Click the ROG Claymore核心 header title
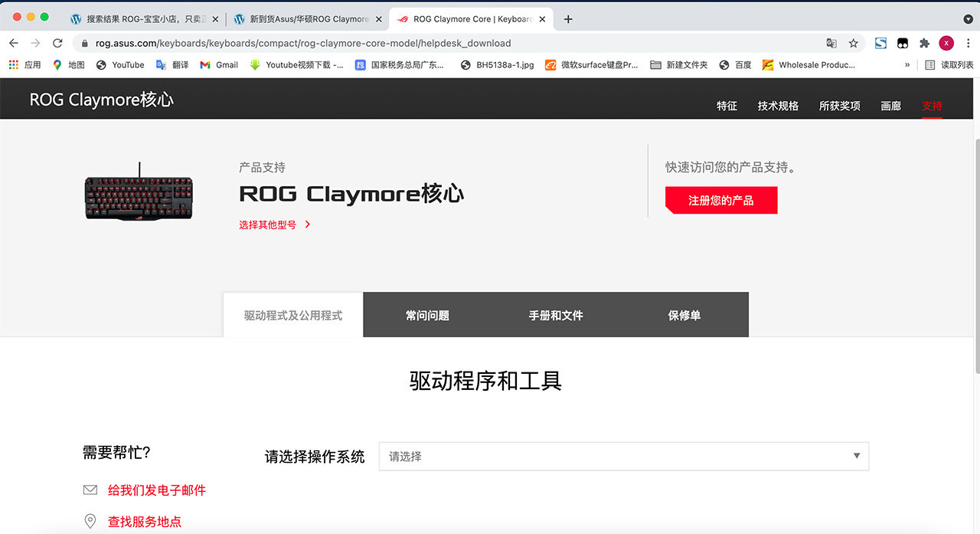The width and height of the screenshot is (980, 534). [102, 100]
